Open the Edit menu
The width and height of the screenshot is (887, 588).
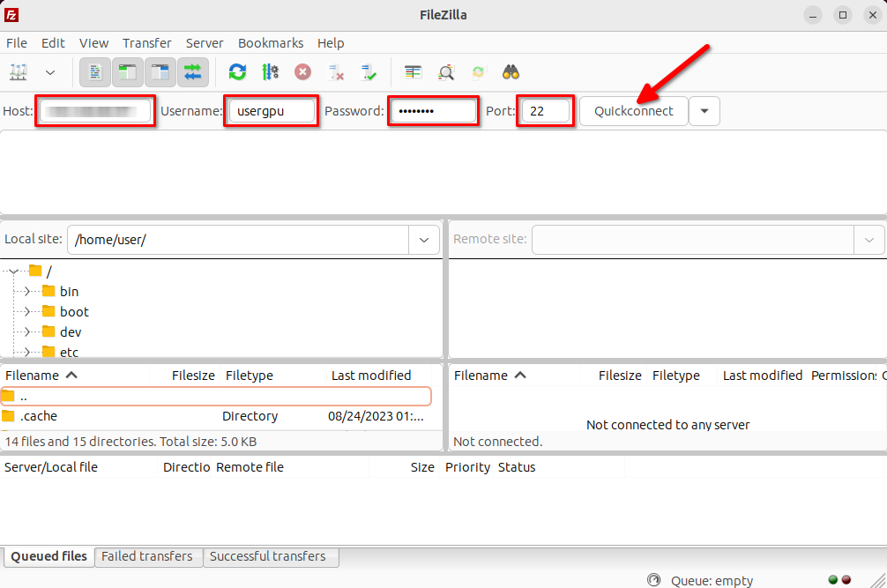(53, 43)
